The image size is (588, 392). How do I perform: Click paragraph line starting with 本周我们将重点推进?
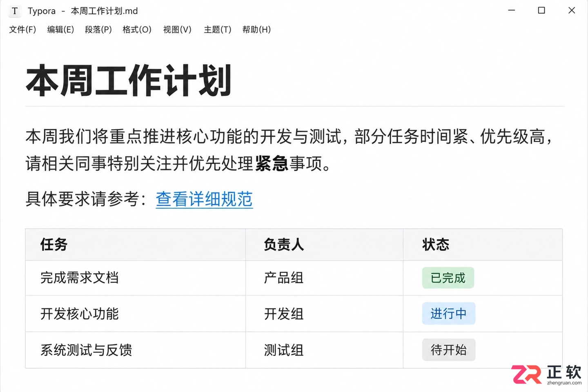point(289,136)
